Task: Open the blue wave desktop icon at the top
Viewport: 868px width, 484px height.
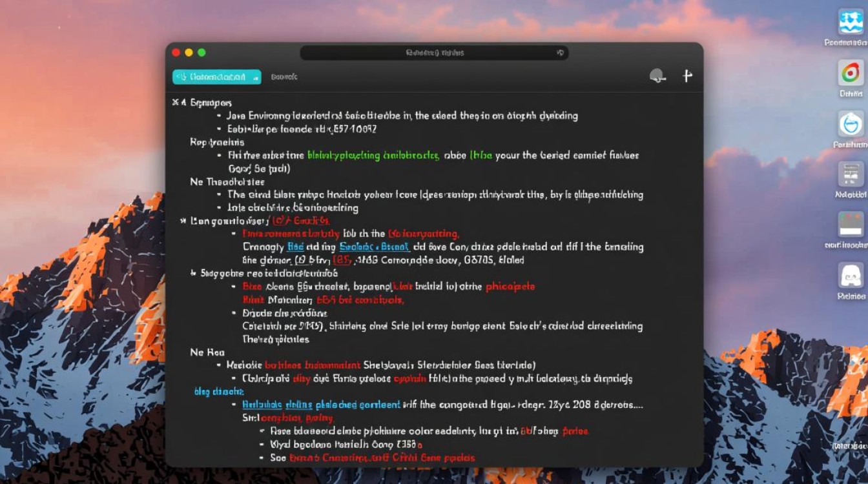Action: click(x=851, y=21)
